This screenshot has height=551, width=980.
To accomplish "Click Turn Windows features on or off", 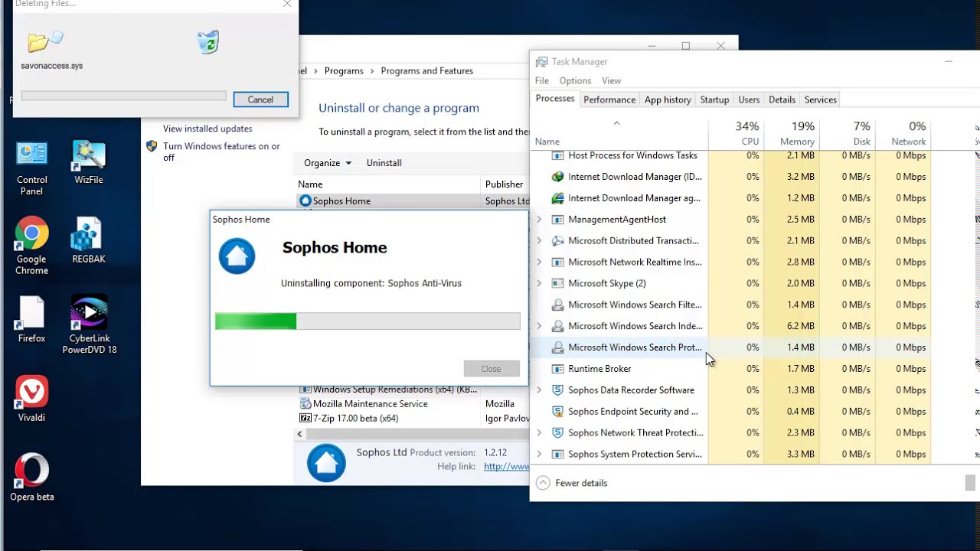I will 221,152.
